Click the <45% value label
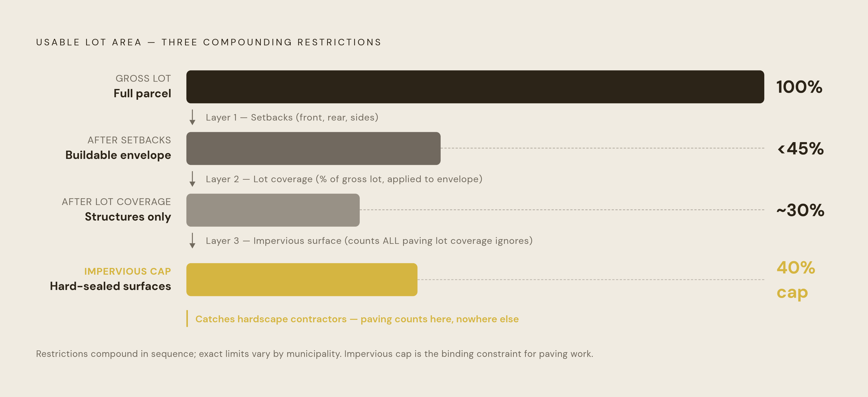 801,149
